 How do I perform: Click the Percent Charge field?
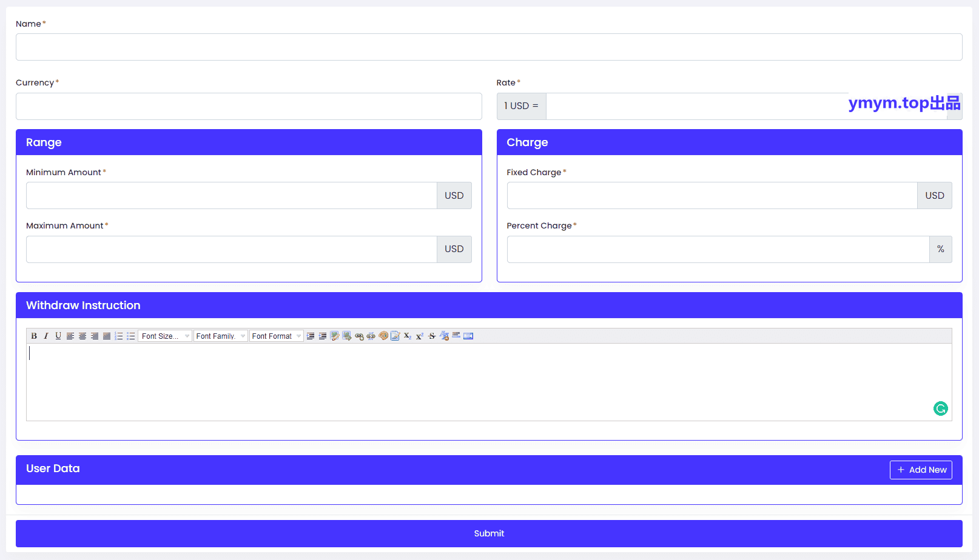718,249
